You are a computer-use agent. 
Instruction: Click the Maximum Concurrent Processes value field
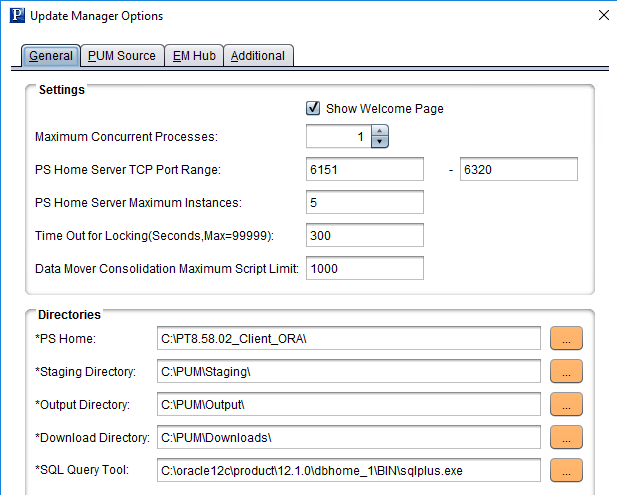pyautogui.click(x=338, y=137)
